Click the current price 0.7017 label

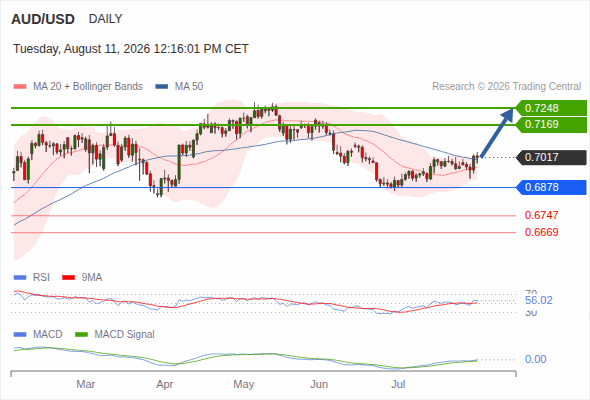tap(551, 157)
